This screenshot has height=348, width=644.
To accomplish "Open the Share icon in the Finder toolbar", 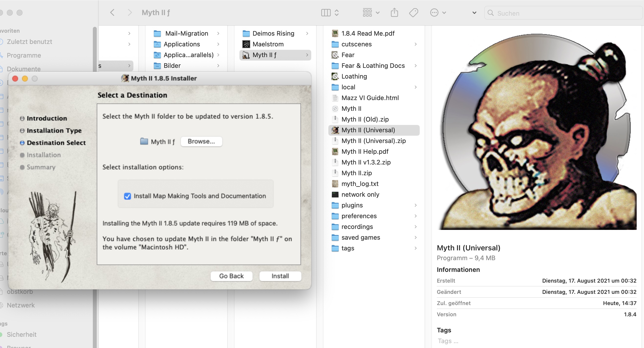I will coord(394,12).
